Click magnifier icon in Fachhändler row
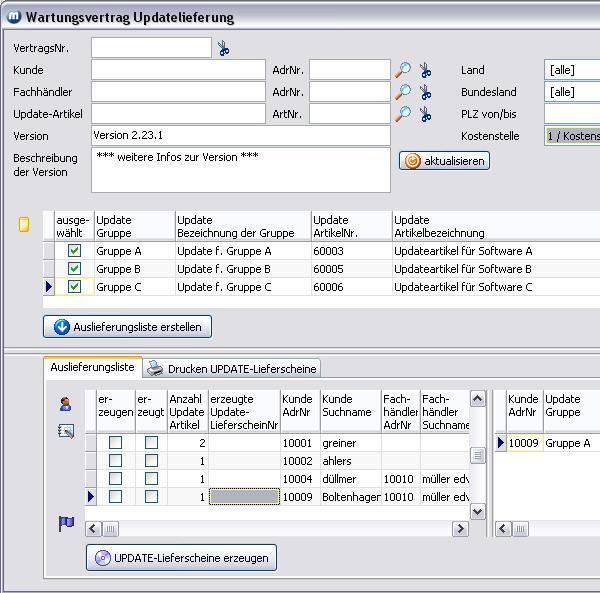The width and height of the screenshot is (600, 593). pos(402,92)
